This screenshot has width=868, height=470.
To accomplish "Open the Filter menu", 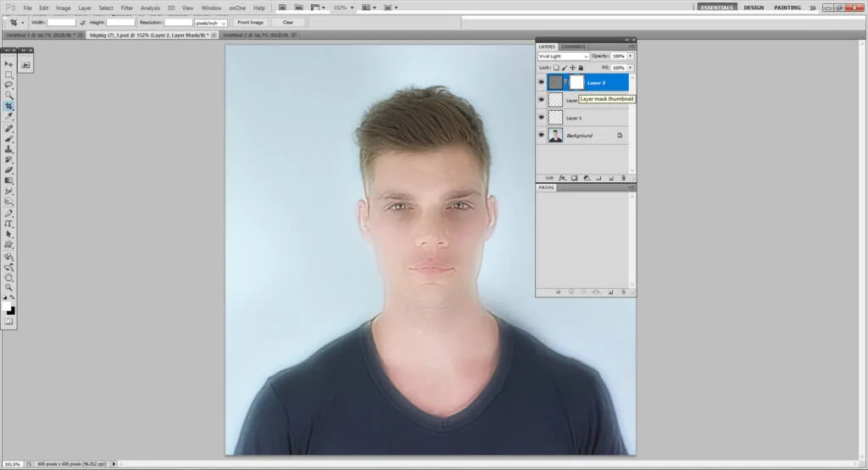I will click(x=127, y=8).
